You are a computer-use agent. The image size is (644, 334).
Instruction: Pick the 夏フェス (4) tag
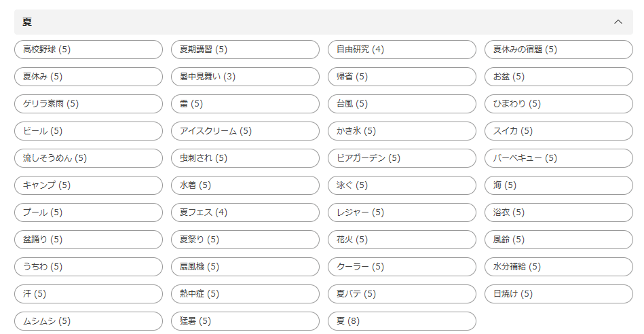pyautogui.click(x=245, y=212)
